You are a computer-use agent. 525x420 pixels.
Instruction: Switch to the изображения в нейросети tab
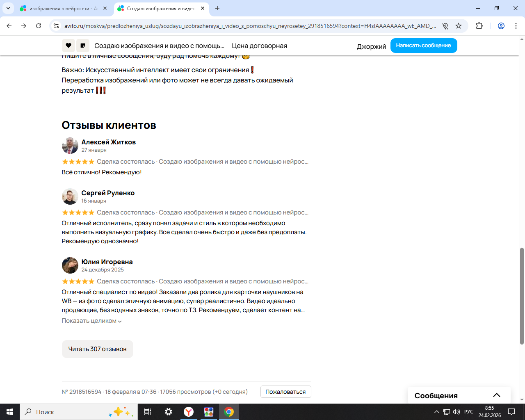tap(64, 8)
